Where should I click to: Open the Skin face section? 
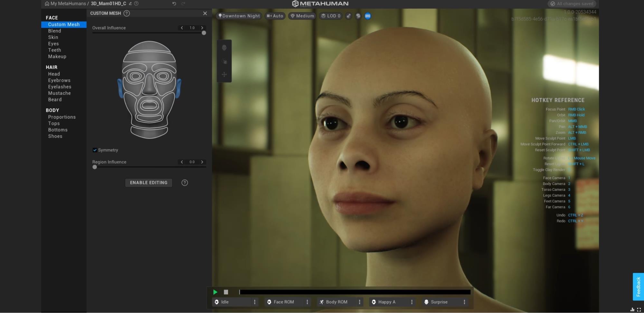(x=53, y=37)
